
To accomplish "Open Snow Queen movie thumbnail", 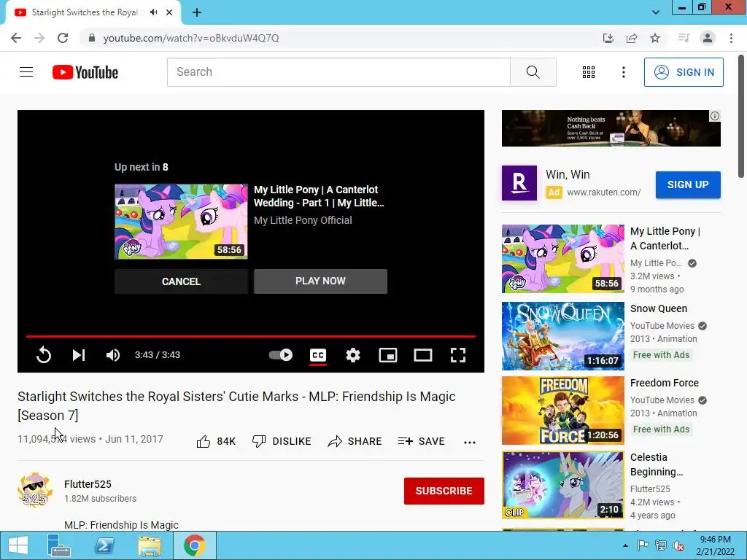I will pyautogui.click(x=562, y=336).
